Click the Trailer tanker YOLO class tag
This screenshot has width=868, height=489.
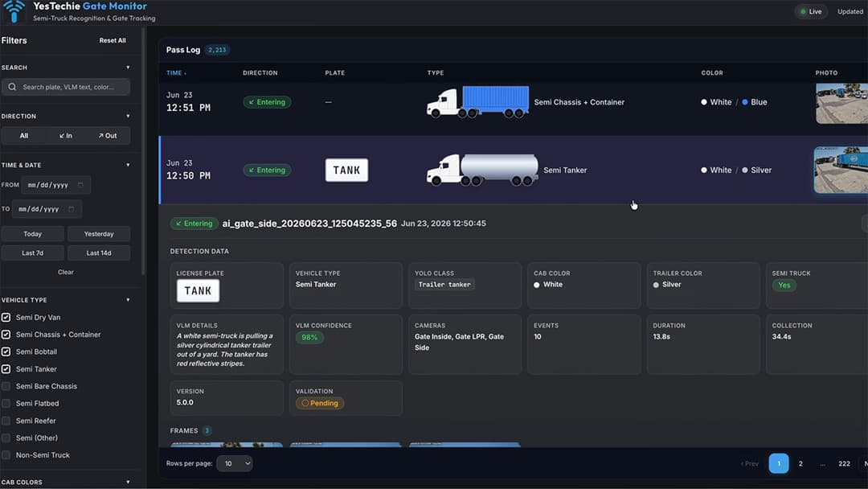(444, 285)
